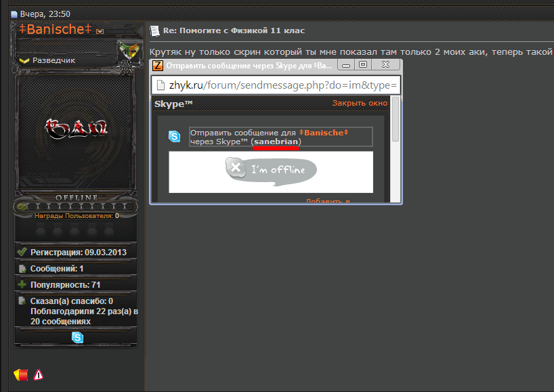Click the green plus popularity icon
This screenshot has width=554, height=392.
pyautogui.click(x=22, y=284)
